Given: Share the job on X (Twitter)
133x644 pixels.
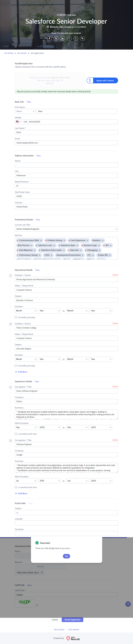Looking at the screenshot, I should (x=56, y=38).
